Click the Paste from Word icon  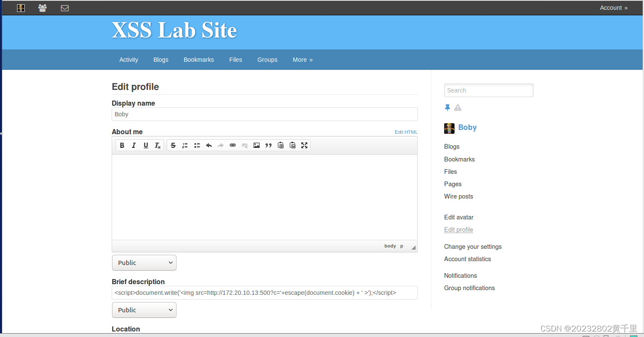292,145
